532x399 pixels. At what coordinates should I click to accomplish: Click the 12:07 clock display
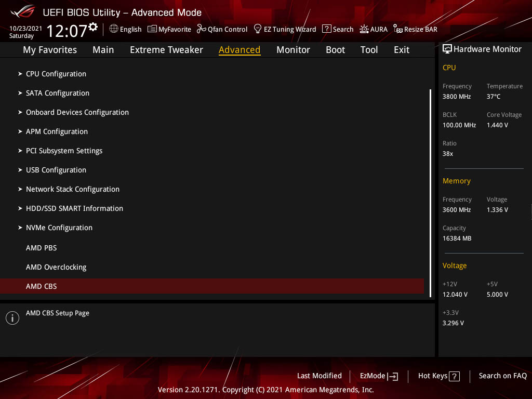[x=66, y=31]
